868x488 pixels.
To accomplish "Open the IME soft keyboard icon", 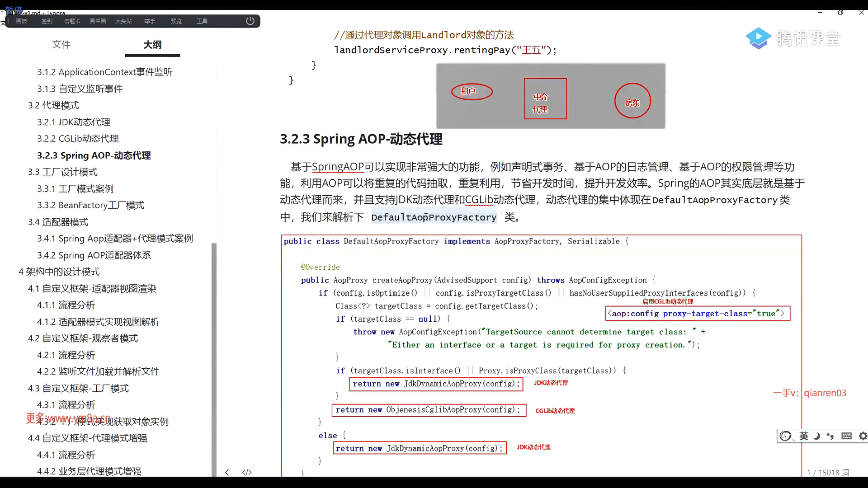I will (x=846, y=436).
